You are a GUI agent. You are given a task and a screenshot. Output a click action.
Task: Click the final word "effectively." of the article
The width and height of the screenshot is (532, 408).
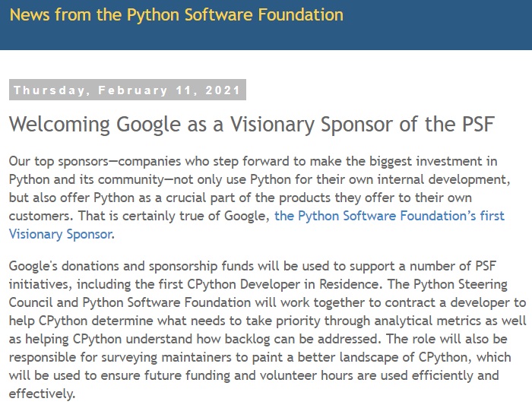pos(43,393)
